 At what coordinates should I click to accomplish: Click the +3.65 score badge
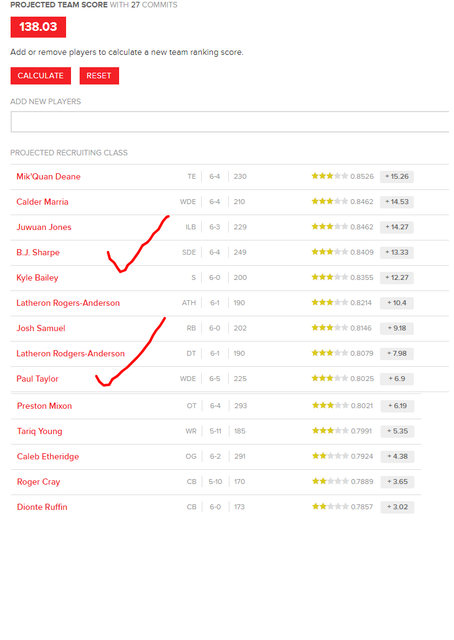coord(397,482)
